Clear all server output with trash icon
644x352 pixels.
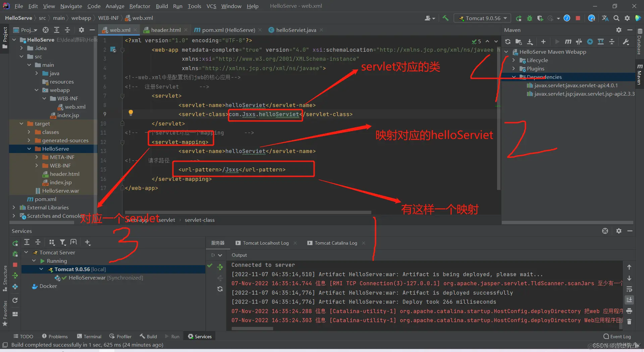pos(629,321)
